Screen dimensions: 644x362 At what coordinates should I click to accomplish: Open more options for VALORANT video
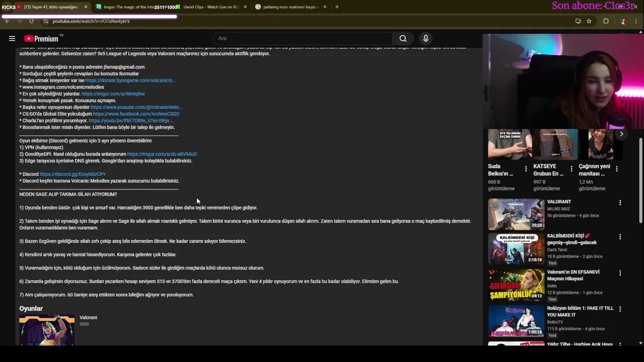pos(620,203)
